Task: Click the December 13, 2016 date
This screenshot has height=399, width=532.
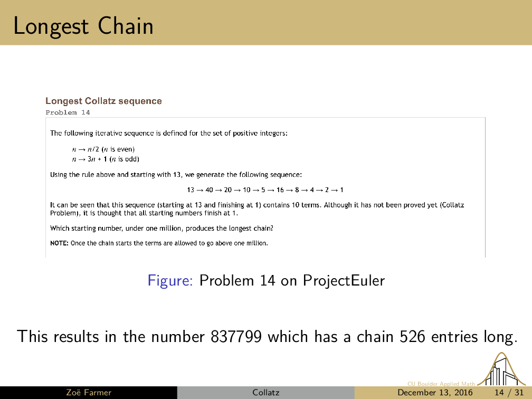Action: (435, 393)
